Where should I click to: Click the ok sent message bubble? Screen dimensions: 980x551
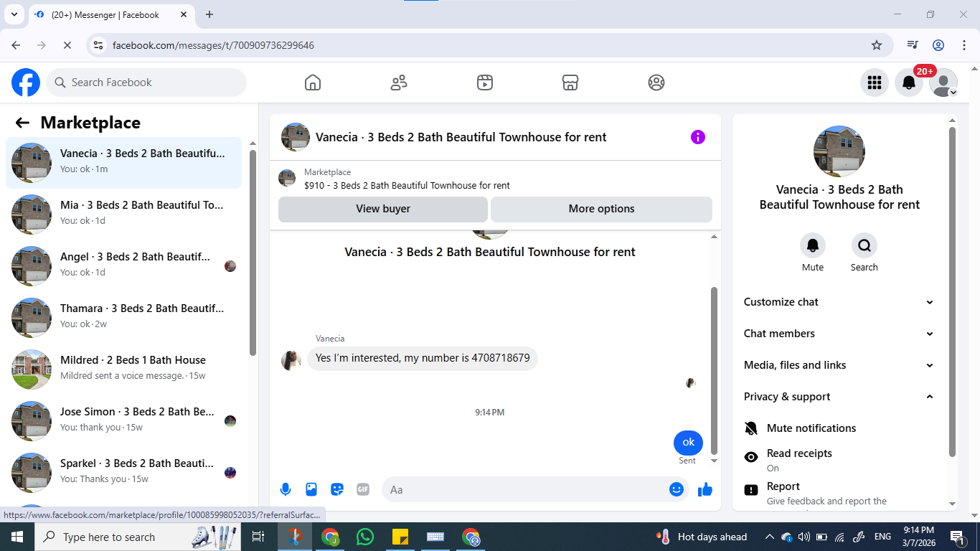tap(689, 442)
